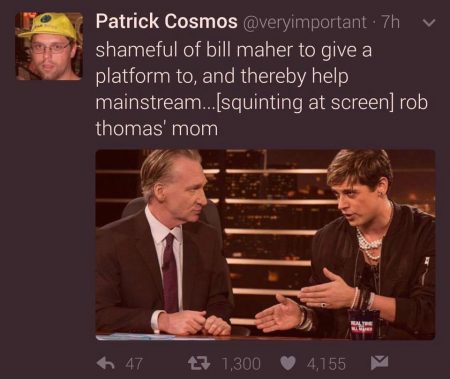
Task: Click the Patrick Cosmos display name
Action: 166,21
